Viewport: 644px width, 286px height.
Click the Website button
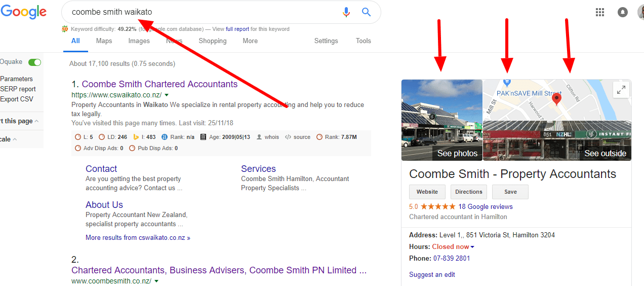click(427, 192)
